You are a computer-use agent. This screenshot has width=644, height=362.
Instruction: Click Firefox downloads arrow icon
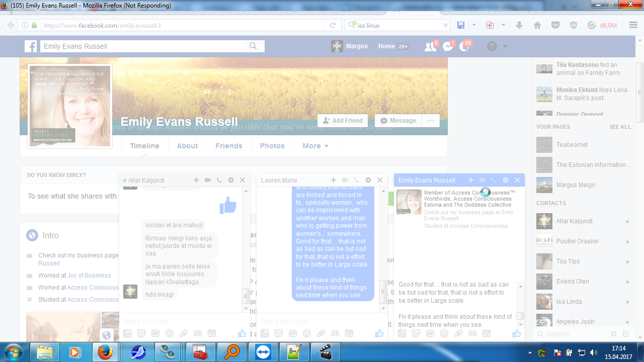pyautogui.click(x=520, y=25)
